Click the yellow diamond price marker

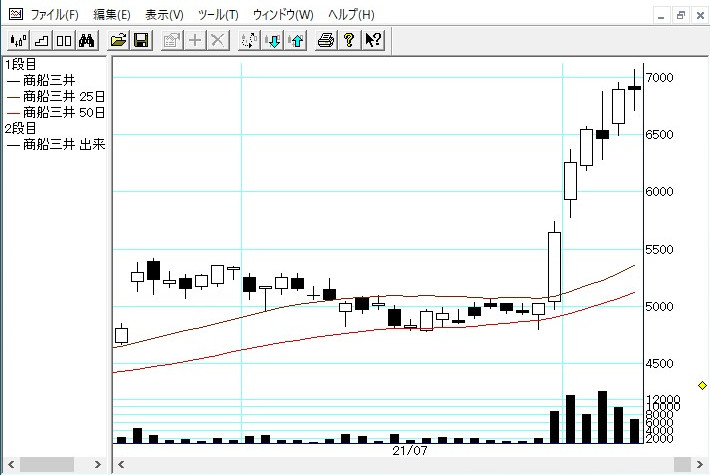tap(702, 385)
